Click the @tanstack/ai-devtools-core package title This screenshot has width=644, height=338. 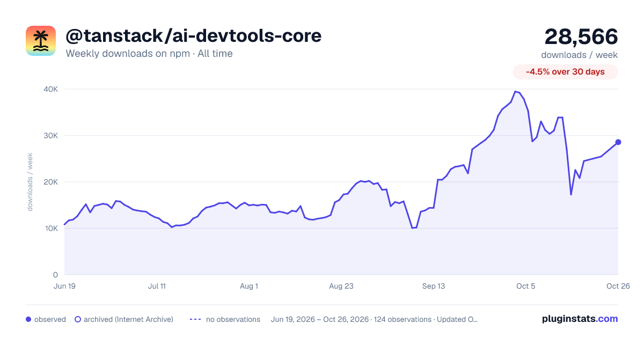pyautogui.click(x=194, y=36)
